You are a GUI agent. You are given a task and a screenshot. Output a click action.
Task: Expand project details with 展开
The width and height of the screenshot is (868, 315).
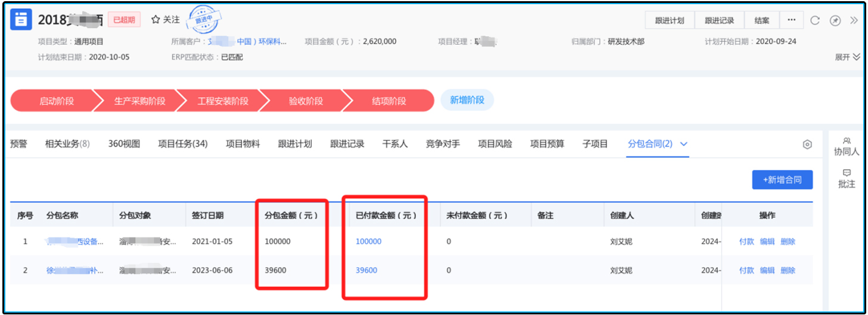[847, 57]
